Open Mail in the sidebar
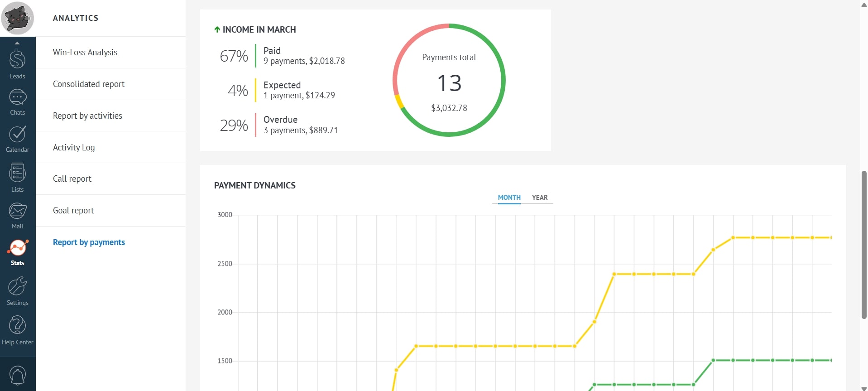Viewport: 868px width, 391px height. pos(17,211)
